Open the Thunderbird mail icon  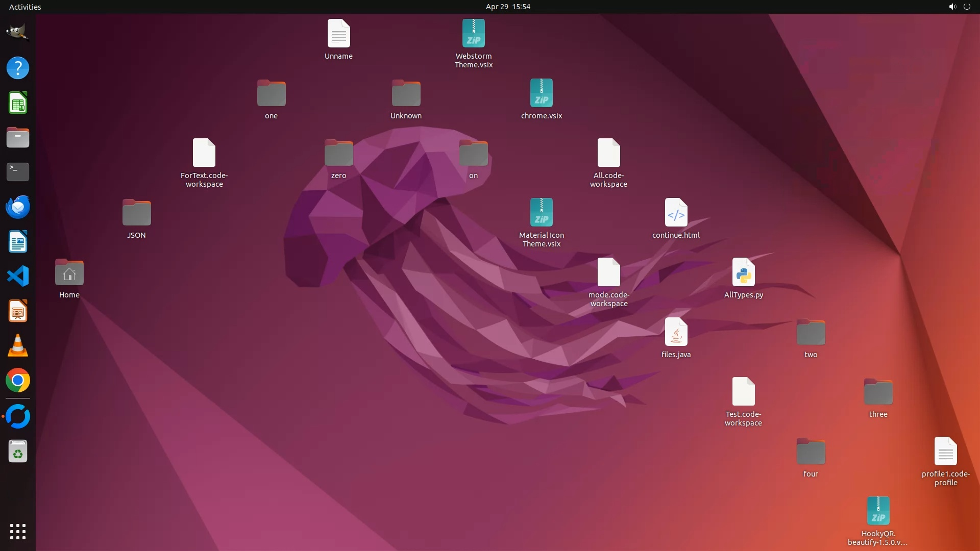point(18,207)
